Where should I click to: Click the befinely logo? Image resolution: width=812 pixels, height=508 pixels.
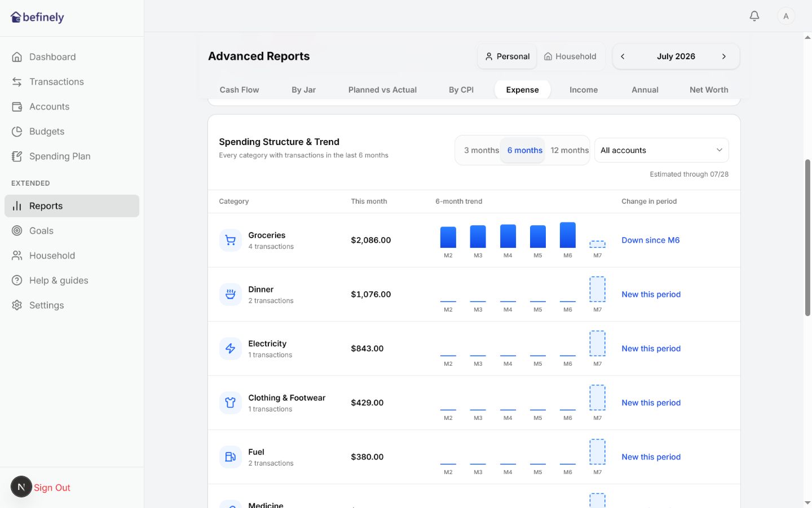[37, 17]
